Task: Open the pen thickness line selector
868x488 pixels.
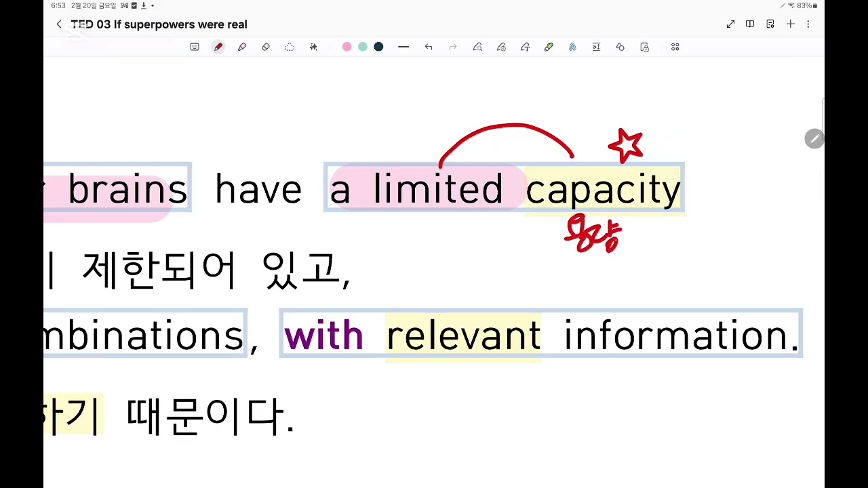Action: point(403,47)
